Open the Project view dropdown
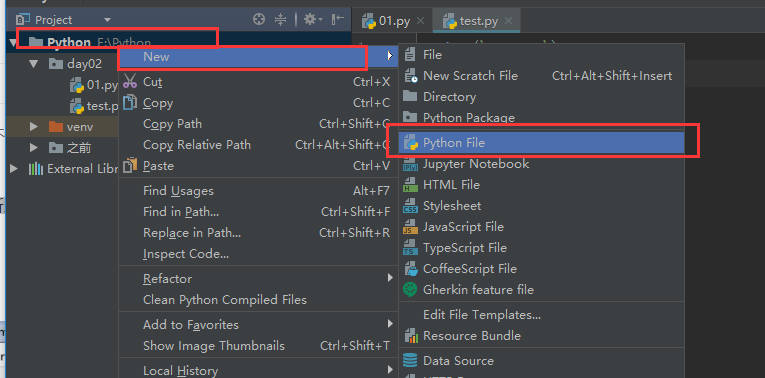Image resolution: width=765 pixels, height=378 pixels. click(x=107, y=20)
